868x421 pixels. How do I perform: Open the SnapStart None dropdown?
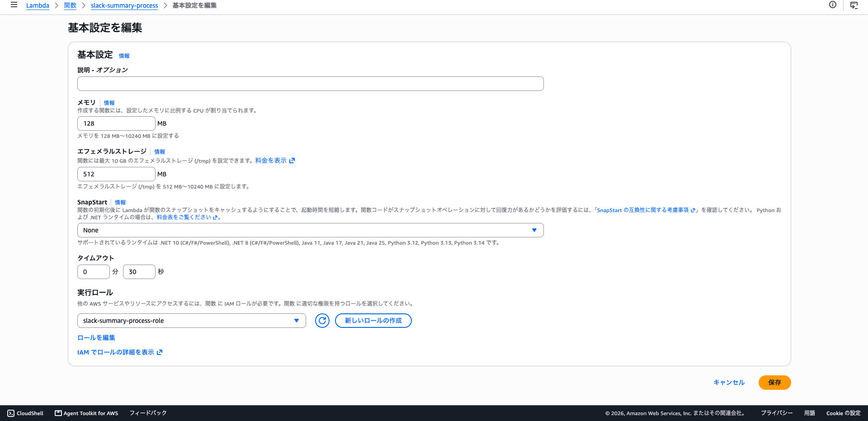(x=311, y=230)
